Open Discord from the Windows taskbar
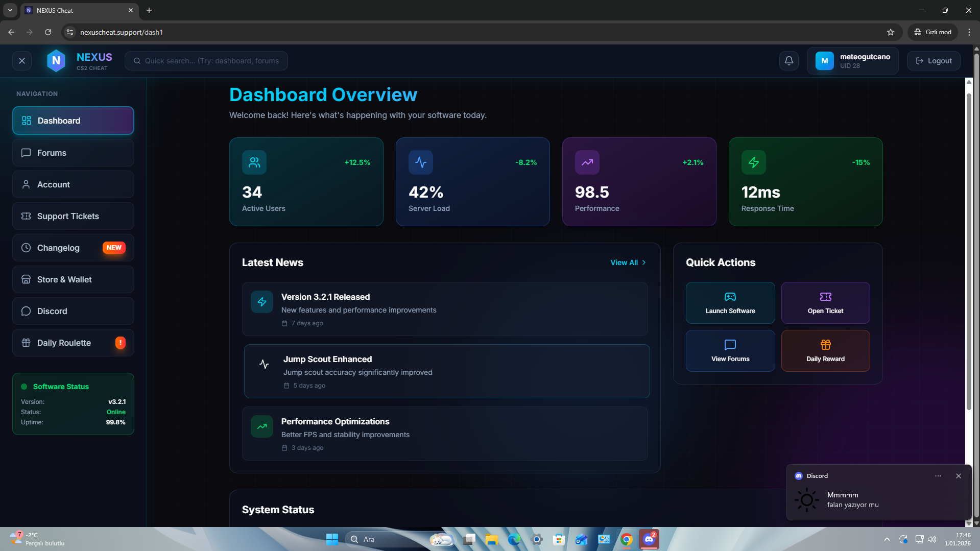This screenshot has width=980, height=551. 649,539
